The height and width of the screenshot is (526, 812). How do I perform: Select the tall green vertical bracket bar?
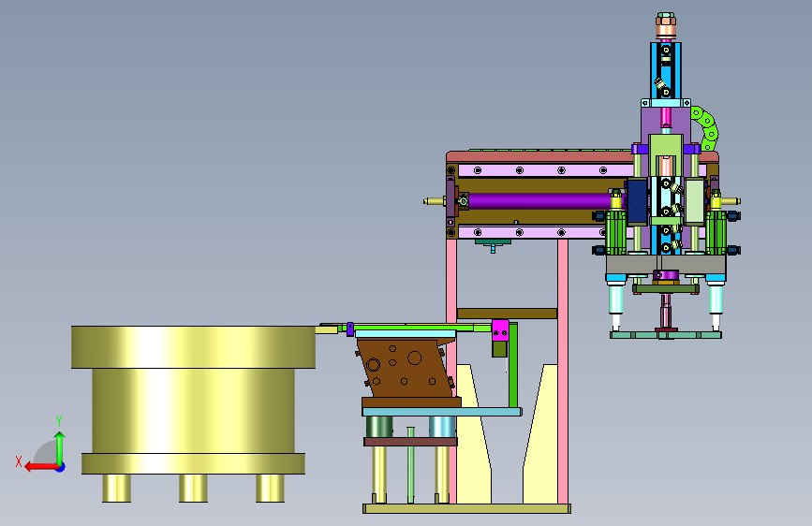tap(513, 365)
